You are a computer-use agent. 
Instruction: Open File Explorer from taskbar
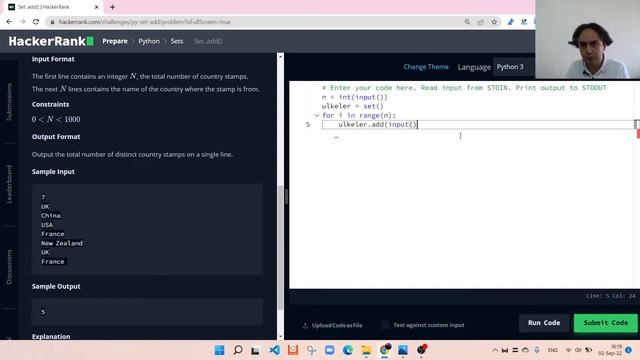tap(366, 350)
